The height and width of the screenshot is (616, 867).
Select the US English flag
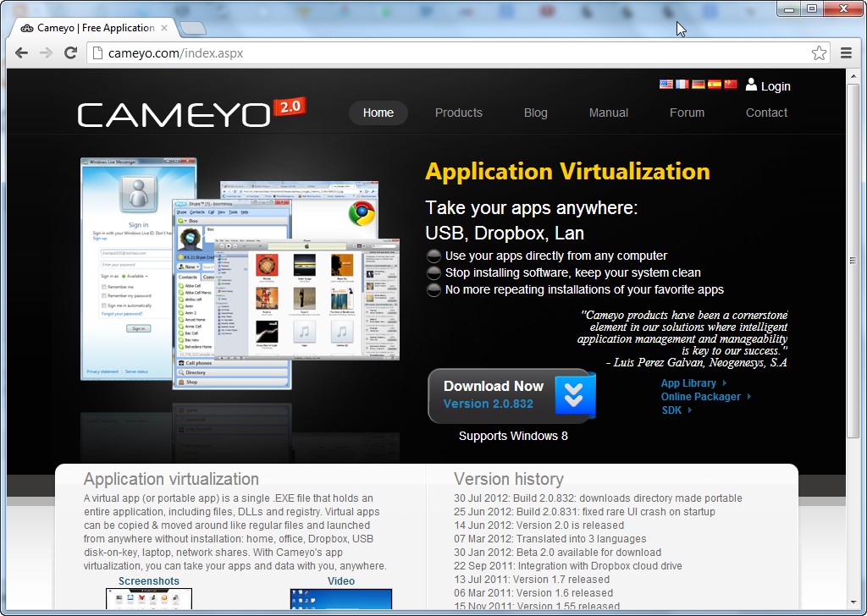pos(666,84)
